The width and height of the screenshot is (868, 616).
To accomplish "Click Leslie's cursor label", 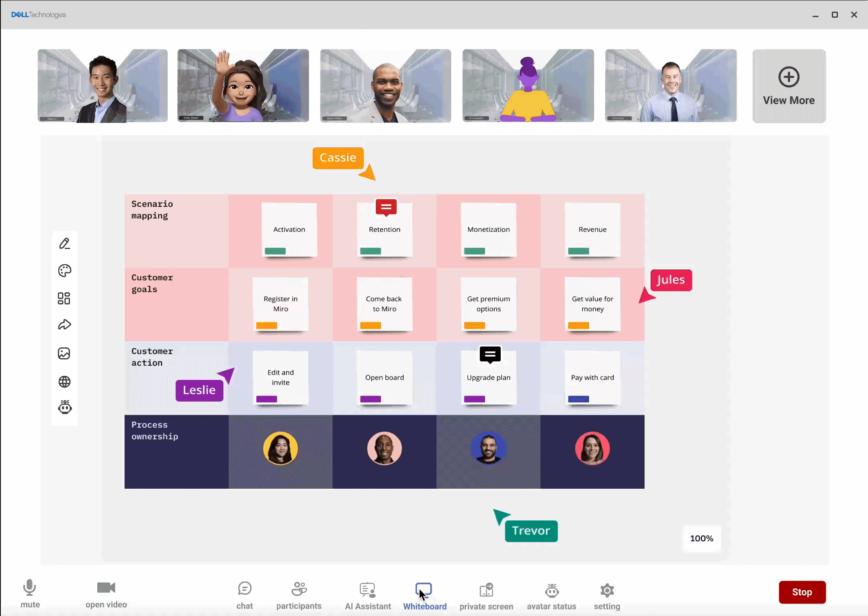I will click(199, 390).
